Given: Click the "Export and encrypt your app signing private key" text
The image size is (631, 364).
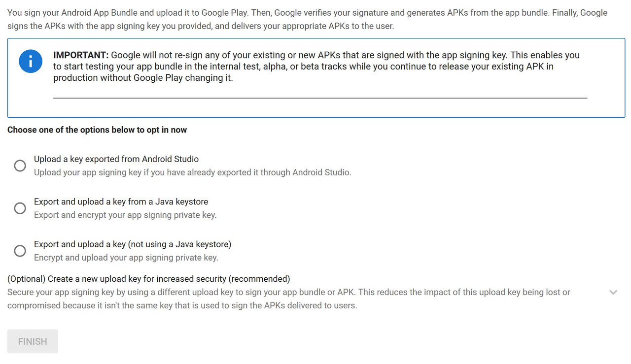Looking at the screenshot, I should [125, 215].
